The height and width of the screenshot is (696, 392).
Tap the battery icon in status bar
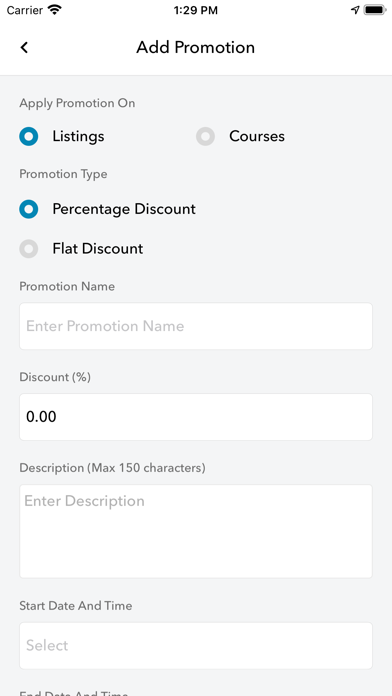tap(375, 10)
